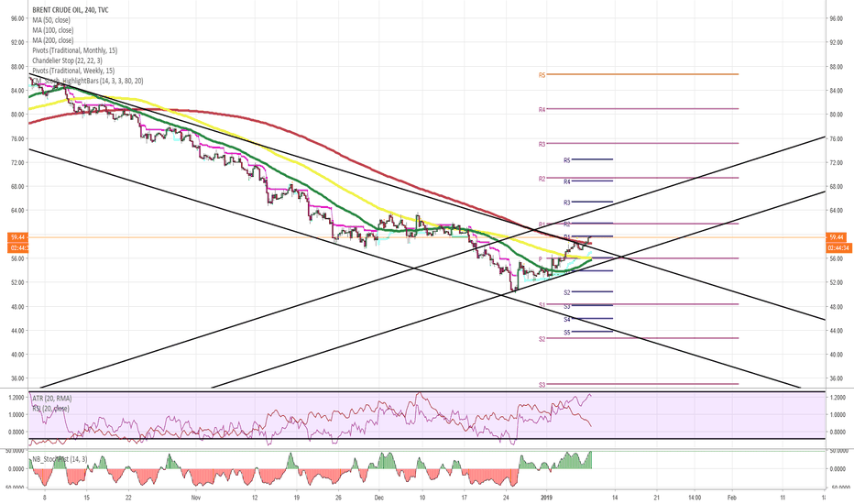This screenshot has width=854, height=504.
Task: Click the orange 59.44 price tag on right axis
Action: tap(836, 237)
